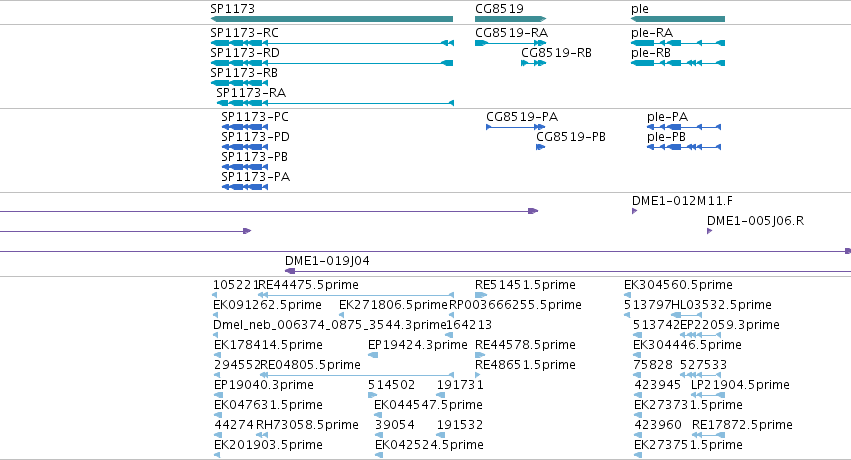Viewport: 851px width, 460px height.
Task: Click the Dmel_neb_006374_0875_3544.3prime label
Action: pyautogui.click(x=329, y=325)
